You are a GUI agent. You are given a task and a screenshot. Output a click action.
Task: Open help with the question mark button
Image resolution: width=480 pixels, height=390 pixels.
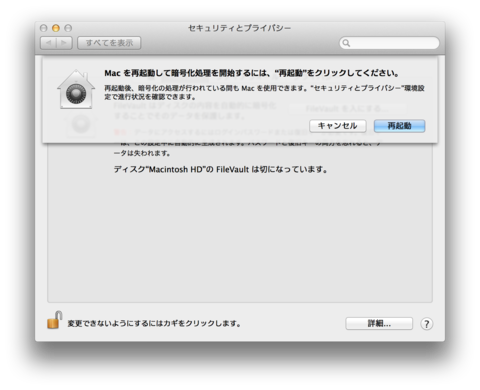tap(426, 324)
